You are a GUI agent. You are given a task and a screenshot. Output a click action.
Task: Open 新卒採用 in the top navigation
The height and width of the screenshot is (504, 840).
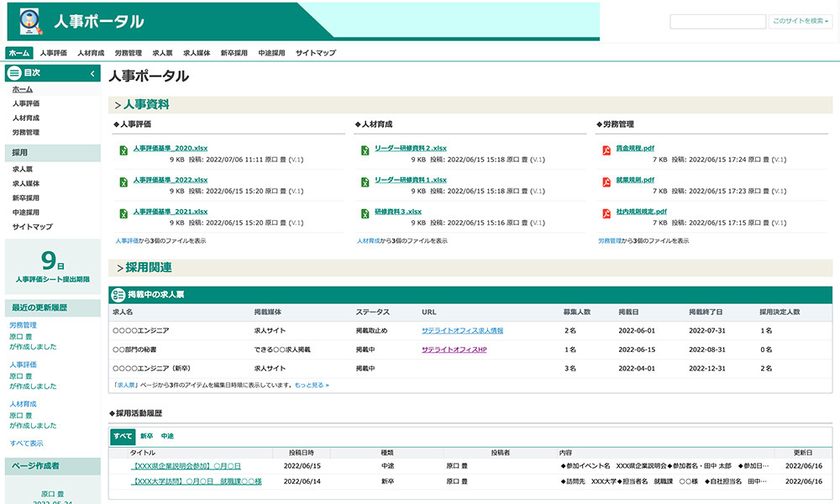click(234, 53)
